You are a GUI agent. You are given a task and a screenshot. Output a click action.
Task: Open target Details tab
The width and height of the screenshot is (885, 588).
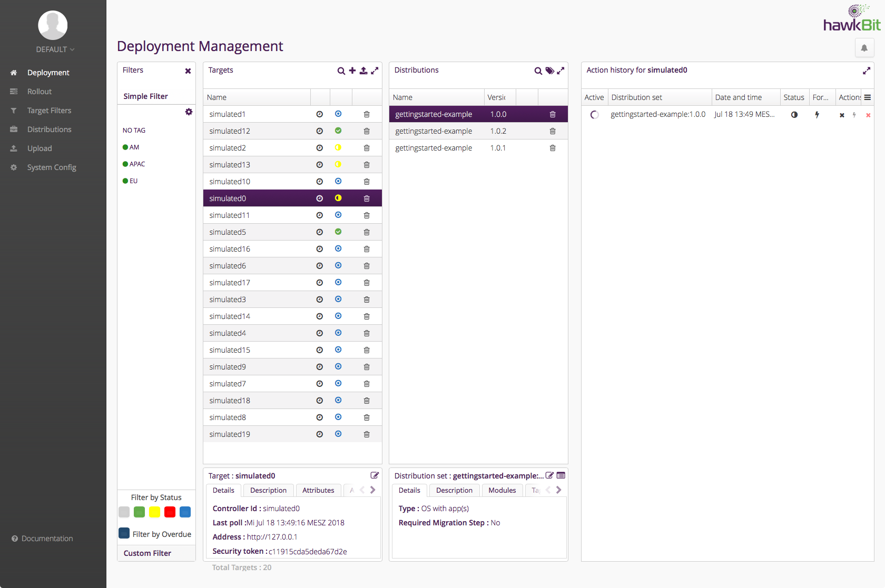223,490
